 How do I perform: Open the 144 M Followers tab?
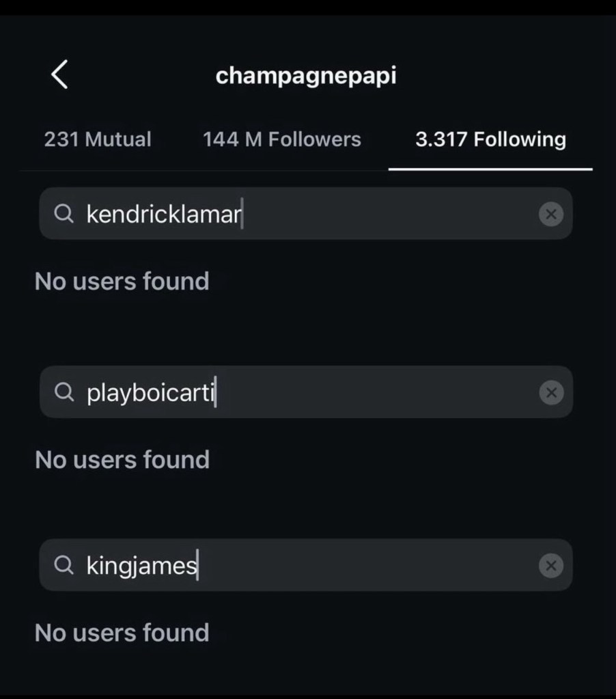pos(281,139)
